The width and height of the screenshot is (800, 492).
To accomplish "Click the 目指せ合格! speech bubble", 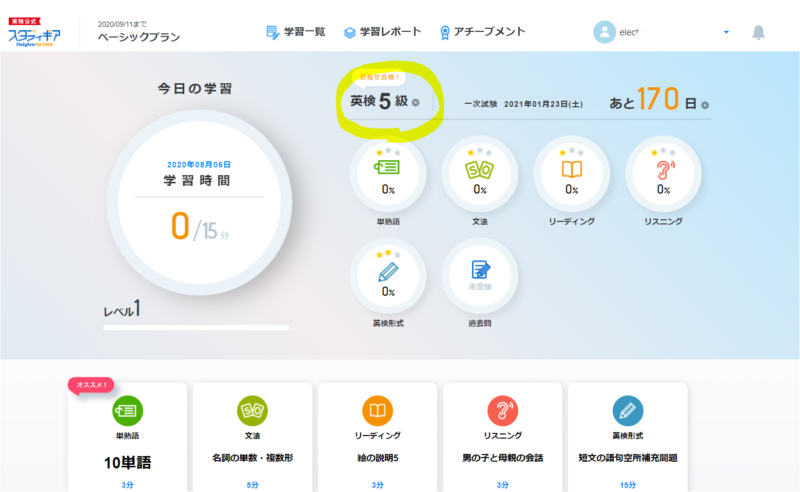I will [379, 77].
